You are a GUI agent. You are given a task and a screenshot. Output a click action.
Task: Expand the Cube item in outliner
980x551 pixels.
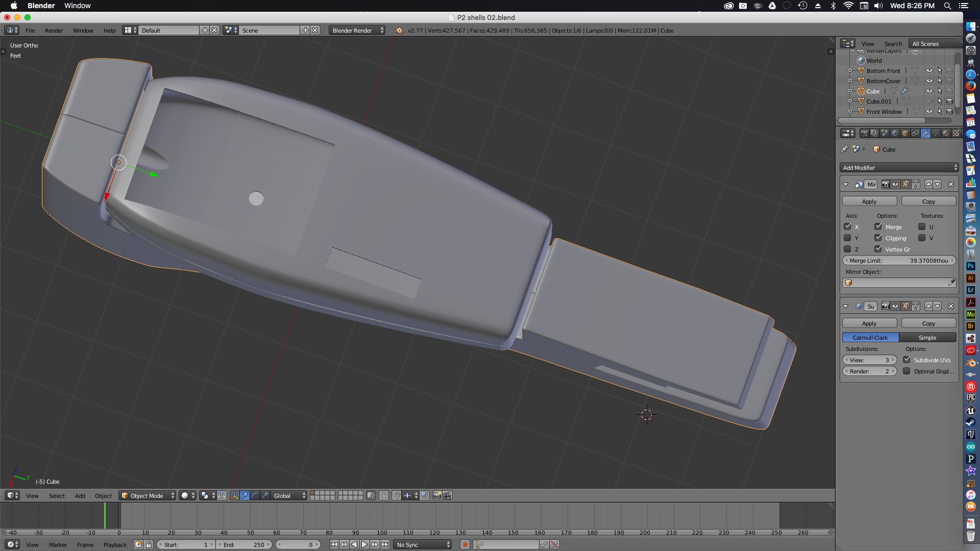(850, 91)
